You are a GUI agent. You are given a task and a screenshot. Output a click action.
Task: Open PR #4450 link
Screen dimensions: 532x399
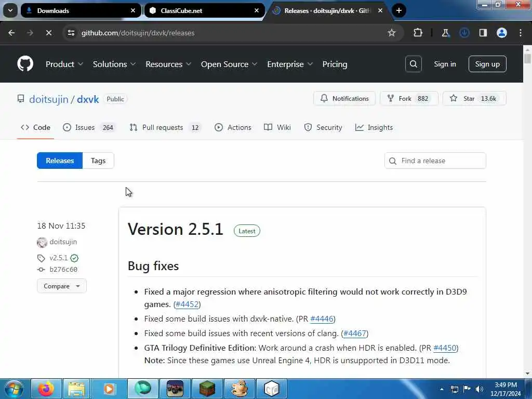(x=445, y=348)
